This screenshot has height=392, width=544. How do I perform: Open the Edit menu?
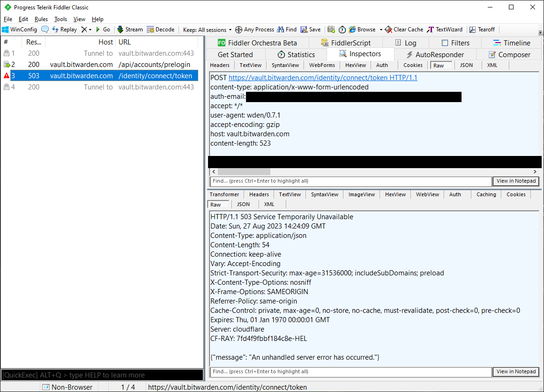[x=23, y=19]
